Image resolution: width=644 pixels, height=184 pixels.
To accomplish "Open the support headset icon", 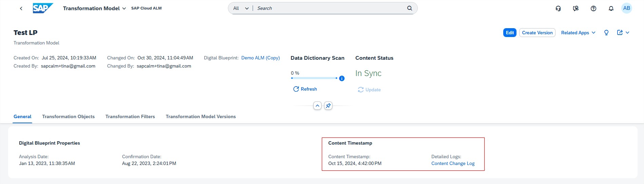I will point(558,8).
